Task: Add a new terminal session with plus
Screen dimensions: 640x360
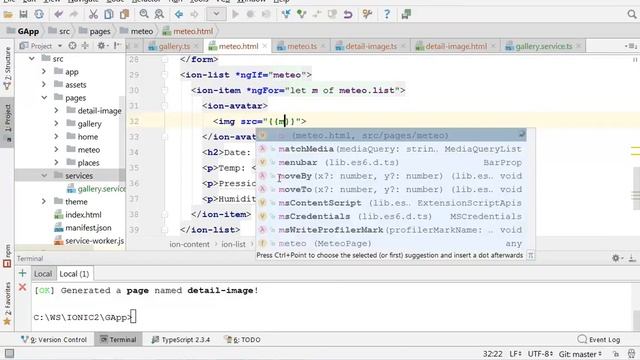Action: tap(22, 273)
